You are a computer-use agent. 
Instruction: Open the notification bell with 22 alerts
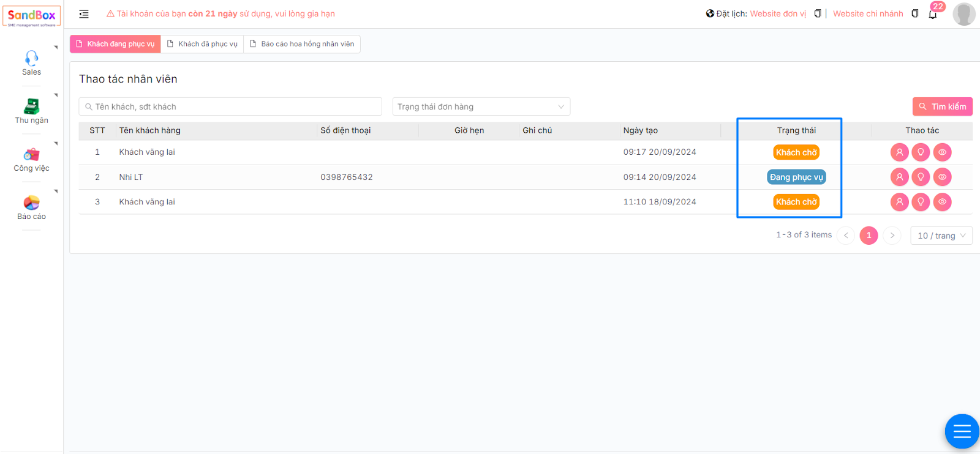(x=932, y=14)
